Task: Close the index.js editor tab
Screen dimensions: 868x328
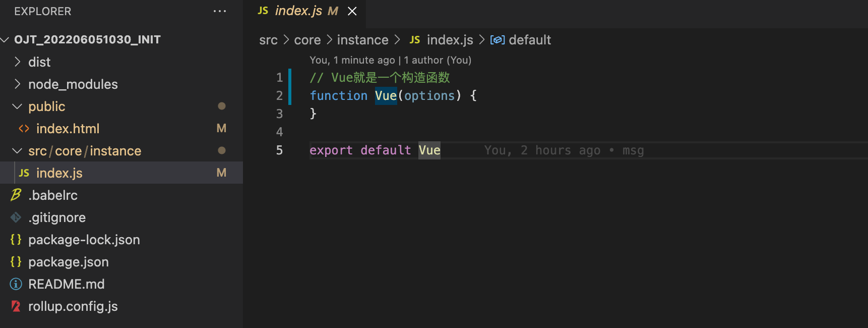Action: (352, 11)
